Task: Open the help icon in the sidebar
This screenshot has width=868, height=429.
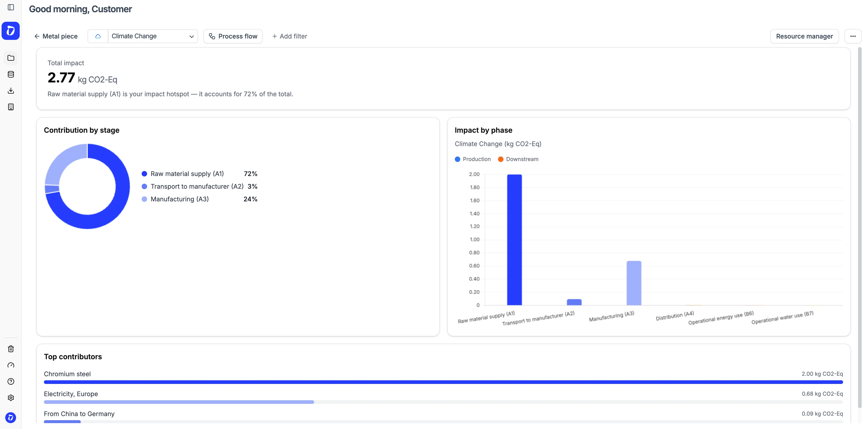Action: 10,381
